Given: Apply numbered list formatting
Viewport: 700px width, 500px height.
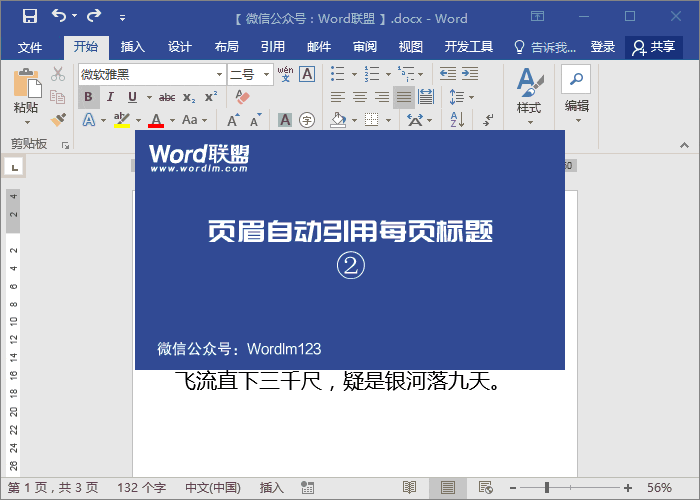Looking at the screenshot, I should [x=371, y=74].
